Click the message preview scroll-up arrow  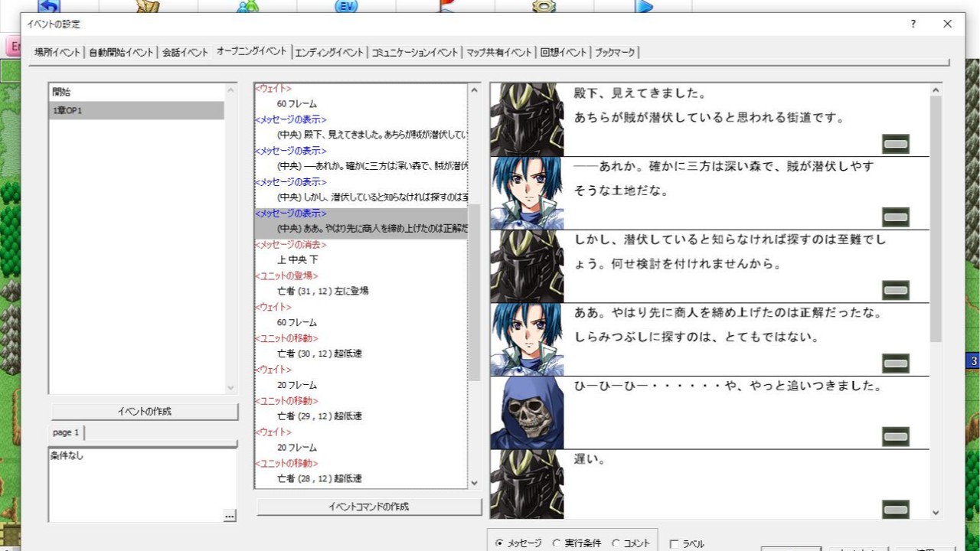[x=936, y=90]
